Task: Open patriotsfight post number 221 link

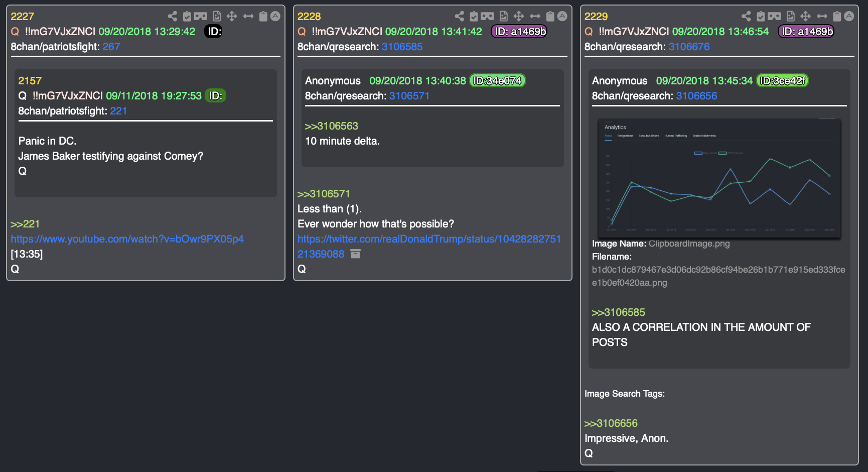Action: click(x=118, y=111)
